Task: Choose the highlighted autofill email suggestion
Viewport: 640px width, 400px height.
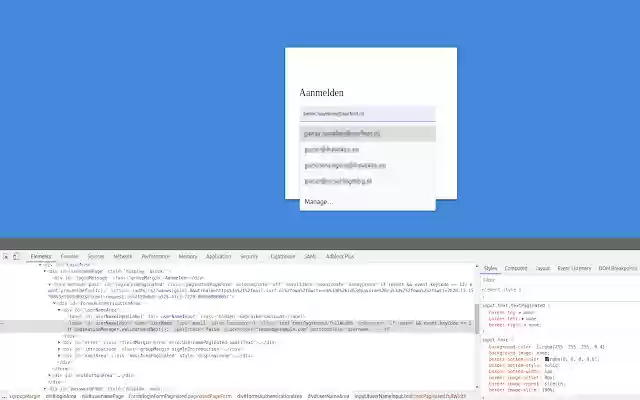Action: coord(367,134)
